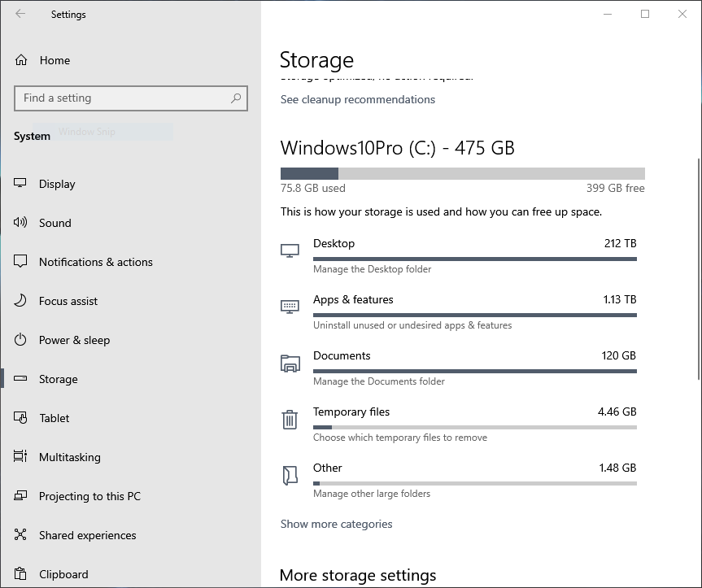Screen dimensions: 702x588
Task: Click Manage the Desktop folder text
Action: pos(372,269)
